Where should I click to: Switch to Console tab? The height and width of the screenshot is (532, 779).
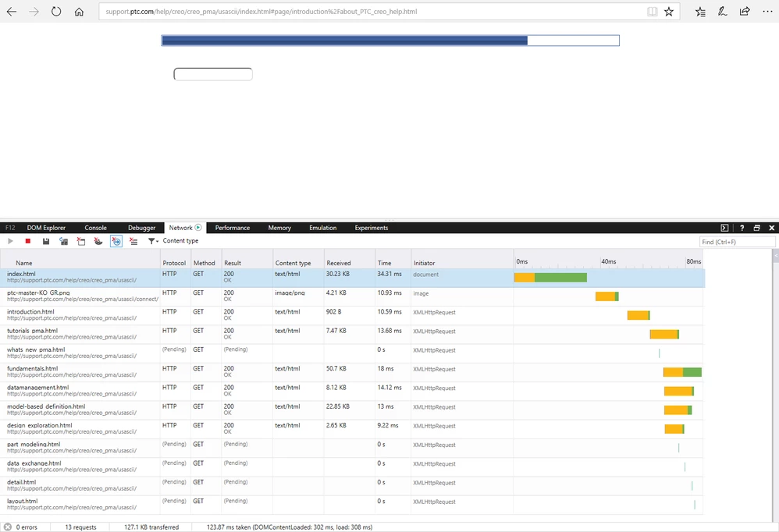click(x=95, y=228)
